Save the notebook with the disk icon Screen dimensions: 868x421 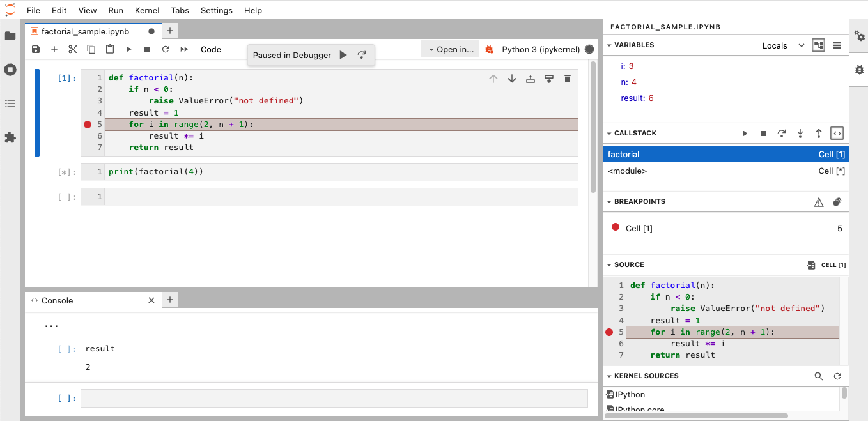[36, 49]
